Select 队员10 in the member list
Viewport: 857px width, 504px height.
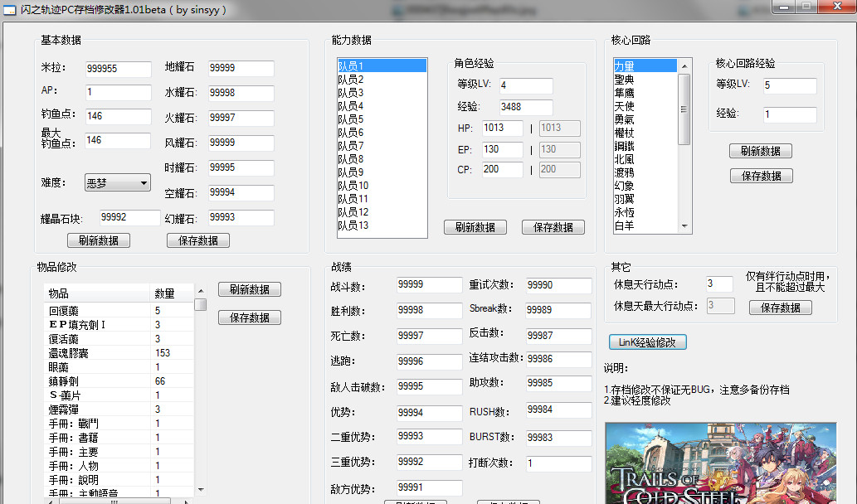click(x=382, y=186)
